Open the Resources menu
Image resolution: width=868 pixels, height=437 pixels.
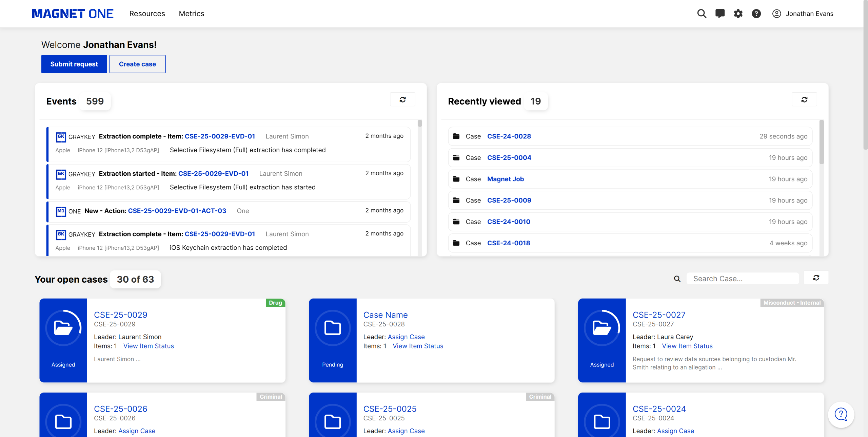tap(147, 14)
